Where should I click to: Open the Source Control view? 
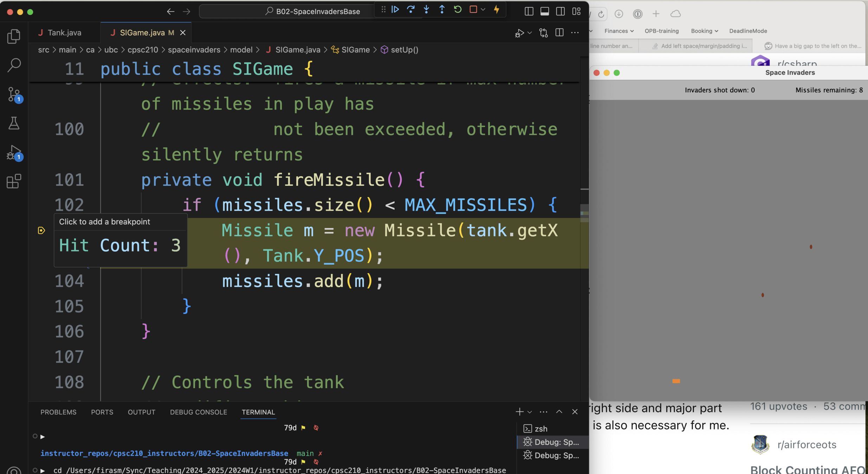point(14,94)
